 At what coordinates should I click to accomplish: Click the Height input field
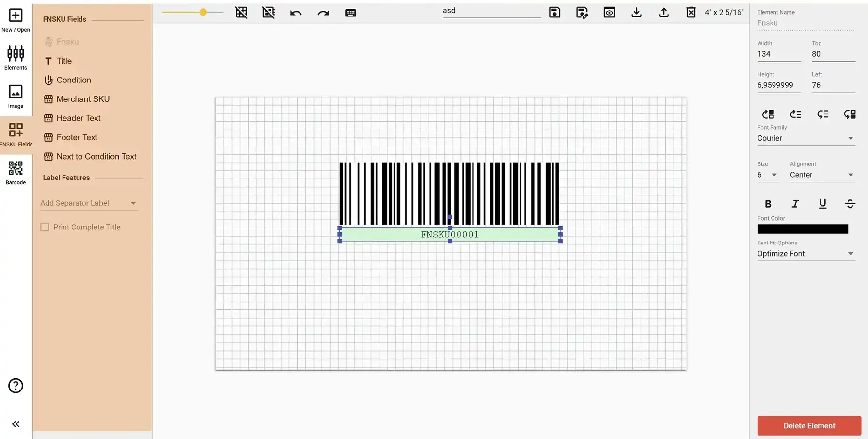coord(779,85)
